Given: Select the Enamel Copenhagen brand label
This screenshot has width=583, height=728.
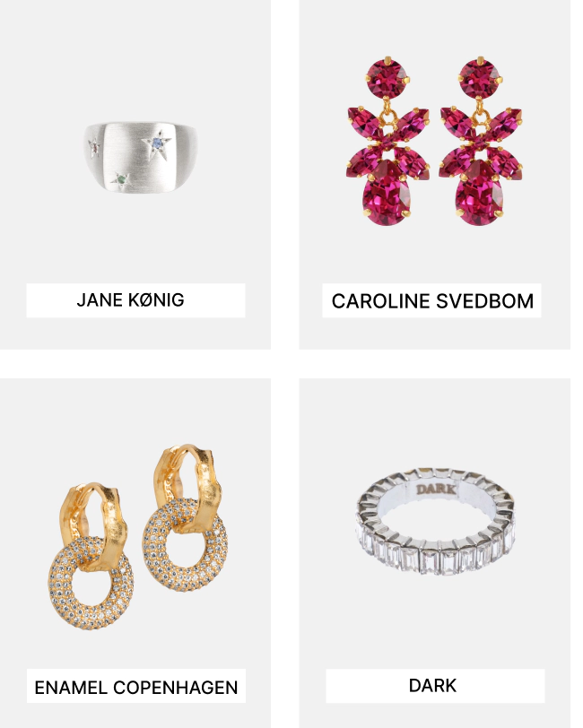Looking at the screenshot, I should pos(136,686).
